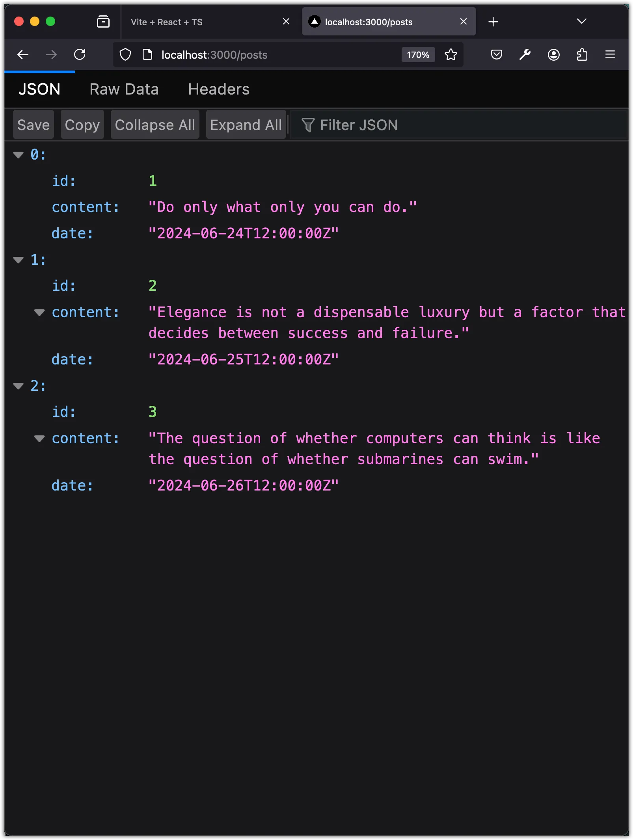Click the Expand All button

pos(246,125)
